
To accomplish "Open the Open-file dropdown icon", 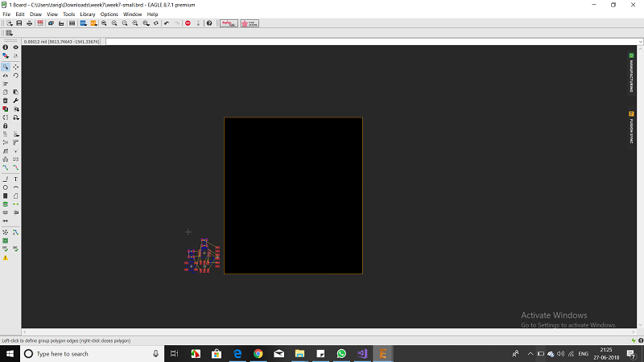I will click(x=9, y=23).
